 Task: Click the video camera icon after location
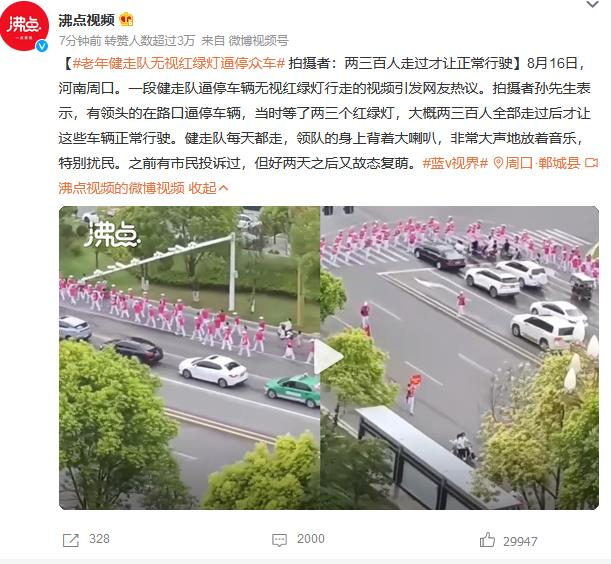(x=591, y=163)
